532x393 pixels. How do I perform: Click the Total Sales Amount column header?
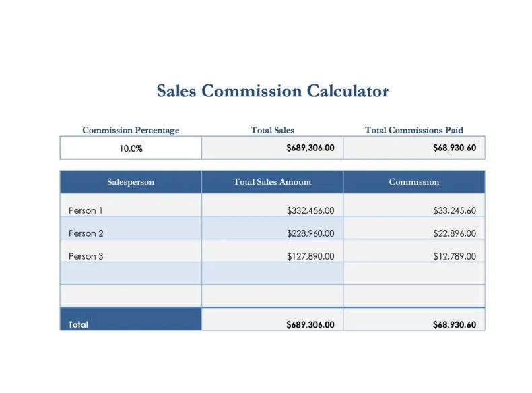pos(272,182)
